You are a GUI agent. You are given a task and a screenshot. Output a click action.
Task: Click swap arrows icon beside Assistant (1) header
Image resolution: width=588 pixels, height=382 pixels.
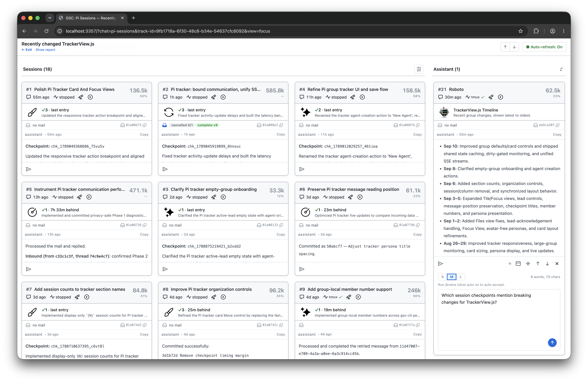tap(561, 69)
